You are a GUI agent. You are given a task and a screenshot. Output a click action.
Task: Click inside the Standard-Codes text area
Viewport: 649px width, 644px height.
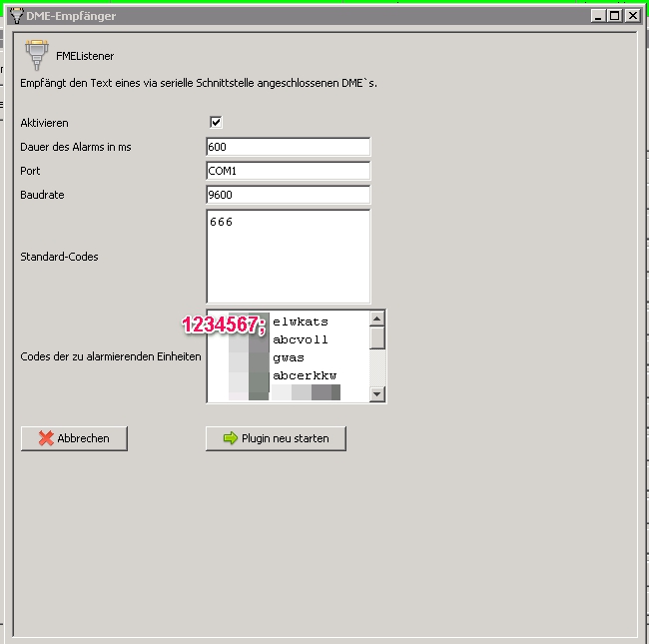288,257
